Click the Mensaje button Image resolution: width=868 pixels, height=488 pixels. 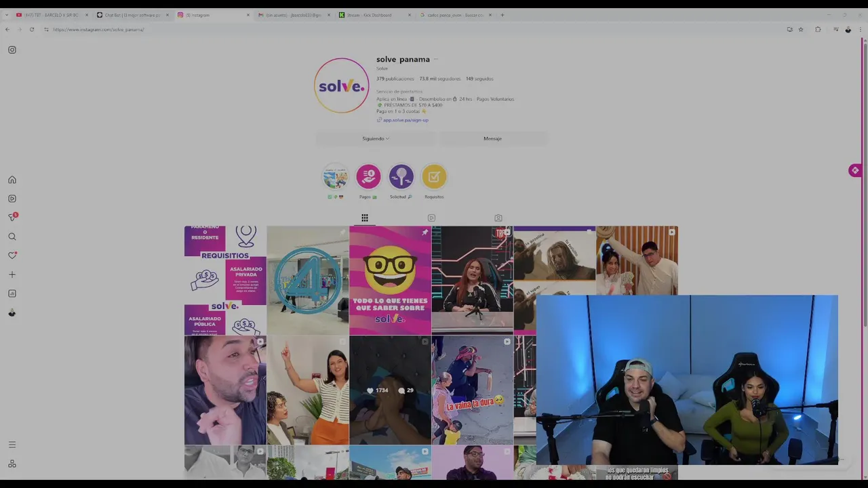pyautogui.click(x=492, y=138)
